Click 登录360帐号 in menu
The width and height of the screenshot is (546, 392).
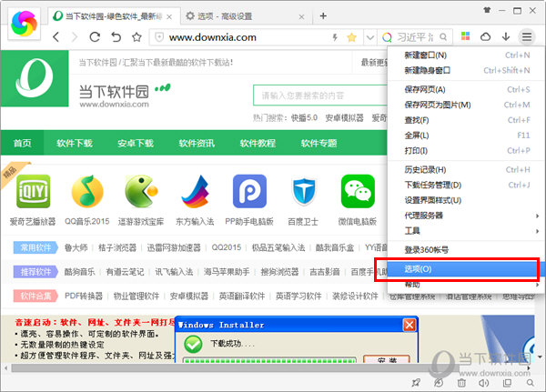(x=466, y=250)
